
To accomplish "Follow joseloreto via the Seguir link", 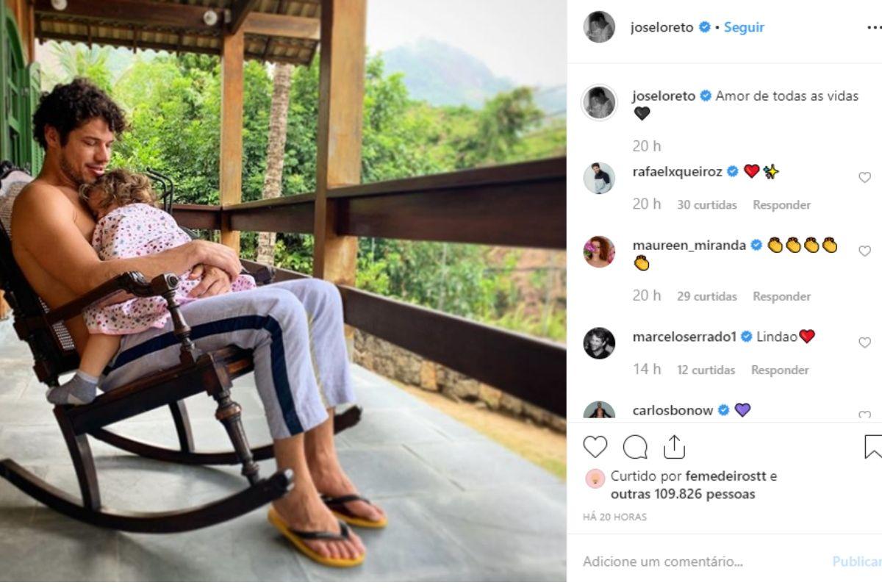I will coord(744,27).
